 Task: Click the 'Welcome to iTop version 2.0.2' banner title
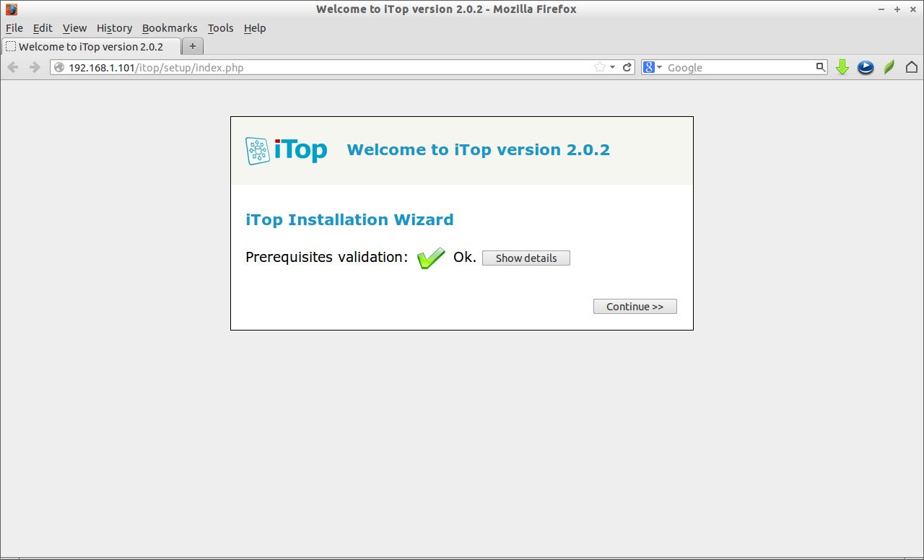click(478, 150)
